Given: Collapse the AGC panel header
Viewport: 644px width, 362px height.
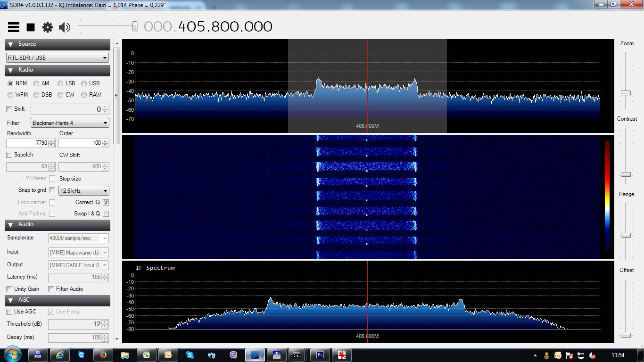Looking at the screenshot, I should [x=58, y=300].
